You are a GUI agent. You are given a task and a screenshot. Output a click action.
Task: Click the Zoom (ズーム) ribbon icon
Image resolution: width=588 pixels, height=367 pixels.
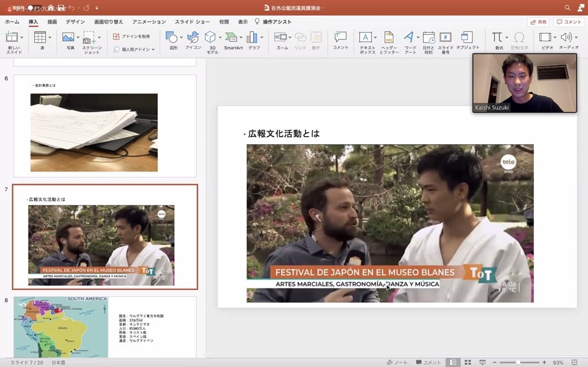[x=281, y=37]
